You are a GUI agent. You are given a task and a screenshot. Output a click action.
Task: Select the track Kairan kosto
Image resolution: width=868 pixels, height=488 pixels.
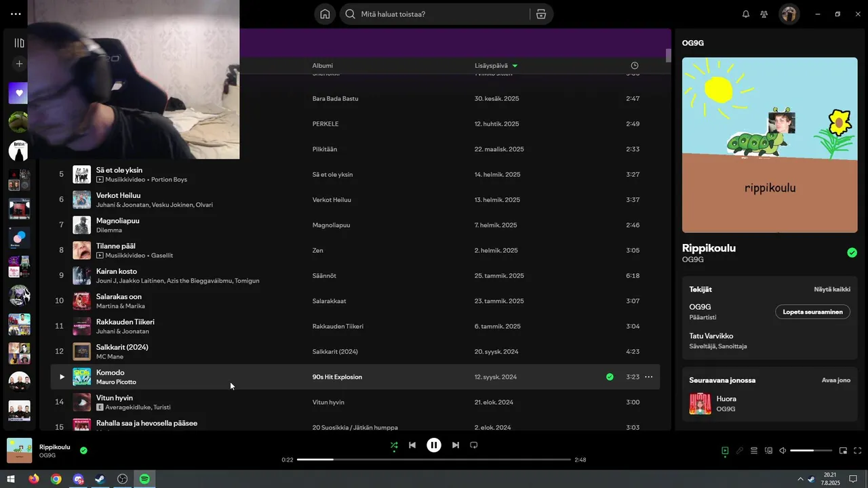[117, 271]
